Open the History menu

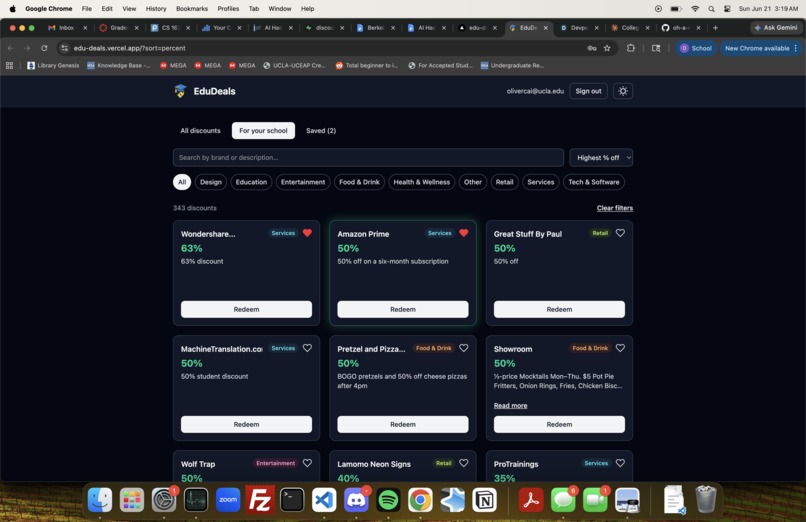click(x=156, y=9)
